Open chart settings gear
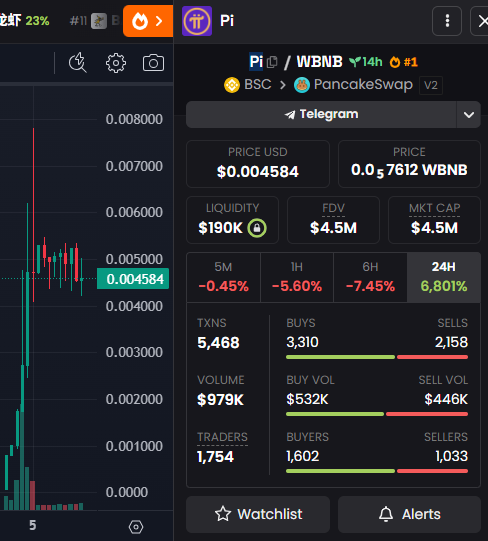 116,63
